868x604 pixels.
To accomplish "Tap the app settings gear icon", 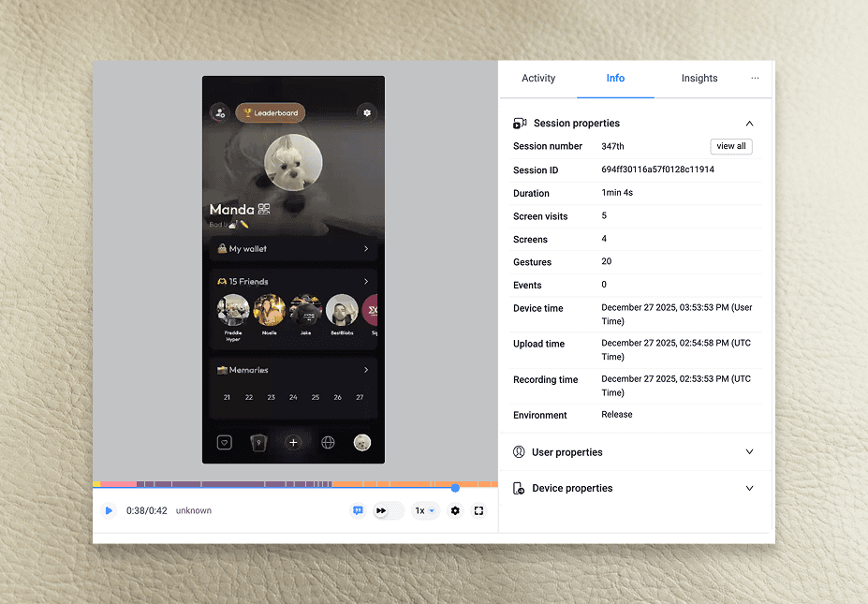I will coord(366,113).
